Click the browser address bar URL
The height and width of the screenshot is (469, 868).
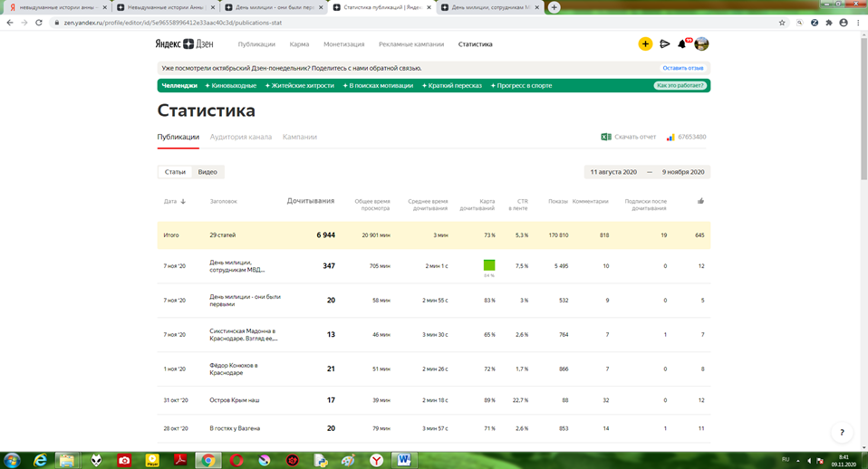[173, 23]
